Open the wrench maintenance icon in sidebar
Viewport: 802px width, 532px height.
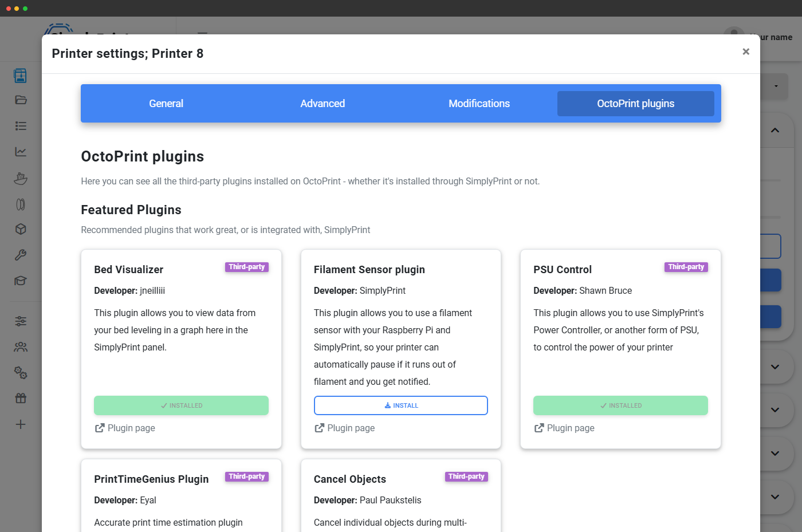(x=21, y=255)
